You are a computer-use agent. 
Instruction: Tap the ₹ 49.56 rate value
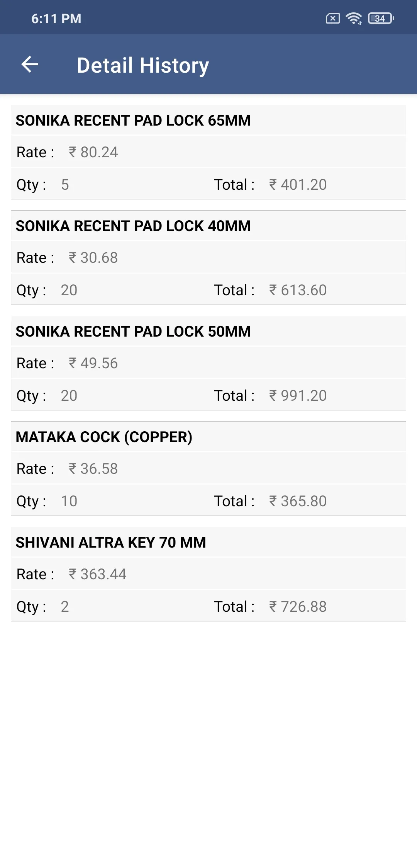coord(93,363)
